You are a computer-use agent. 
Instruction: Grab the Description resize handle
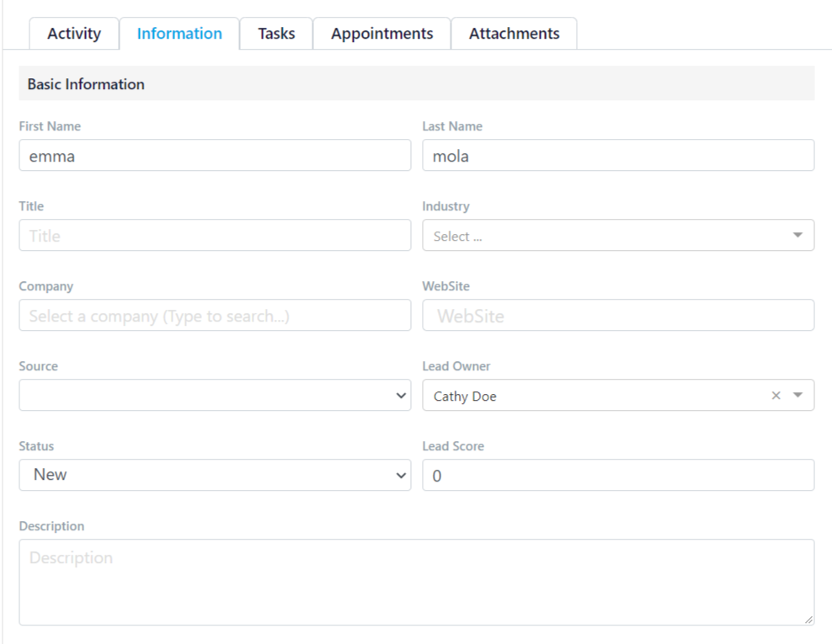pyautogui.click(x=808, y=619)
